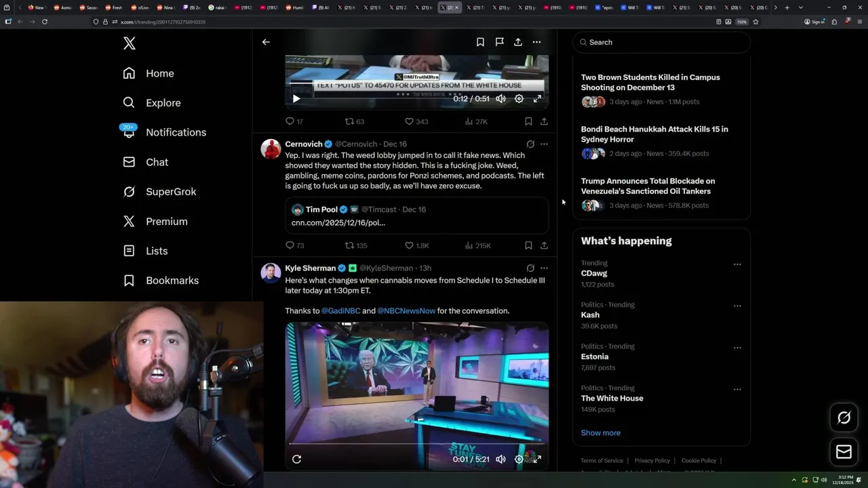Viewport: 868px width, 488px height.
Task: Open Explore from the sidebar
Action: point(152,103)
